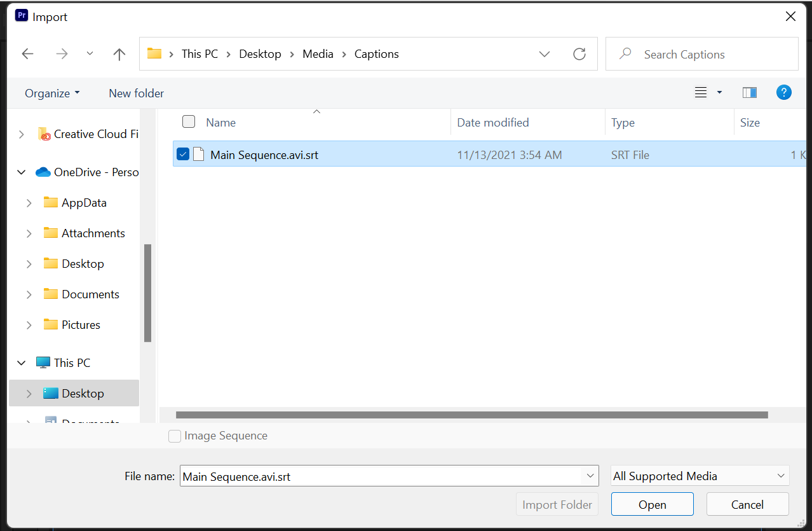Expand the address bar history dropdown

pos(545,54)
